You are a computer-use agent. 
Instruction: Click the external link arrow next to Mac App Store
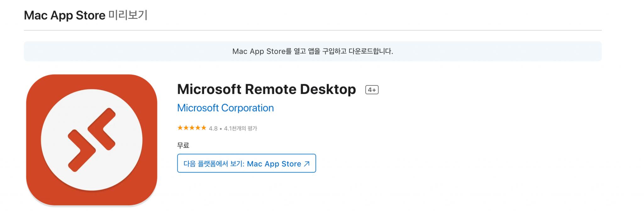click(306, 163)
